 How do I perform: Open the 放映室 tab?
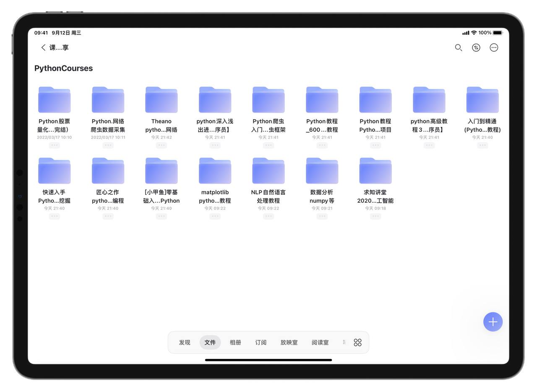pyautogui.click(x=289, y=342)
